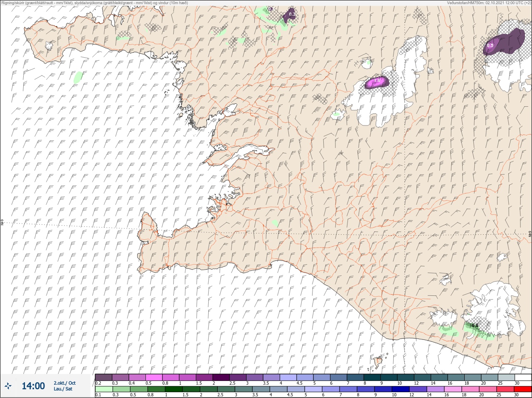532x398 pixels.
Task: Click the upper-row swatch labeled 10
Action: [x=406, y=377]
